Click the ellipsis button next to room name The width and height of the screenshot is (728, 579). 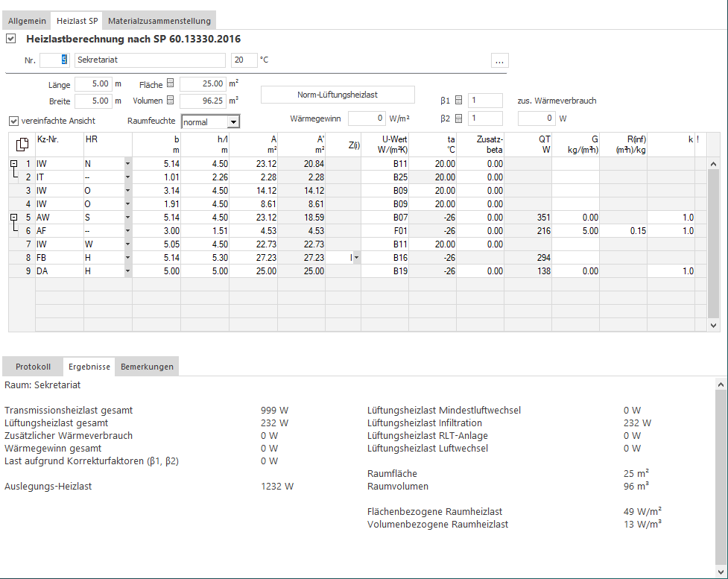499,60
